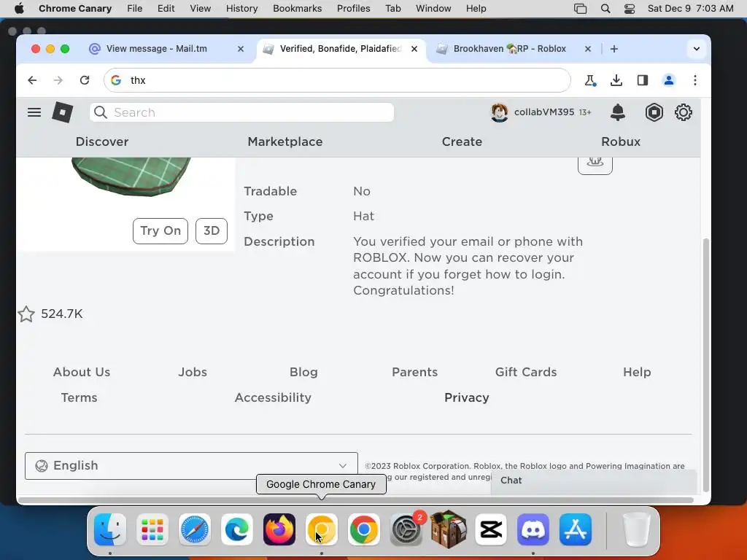Open Launchpad from the dock
Image resolution: width=747 pixels, height=560 pixels.
click(152, 529)
